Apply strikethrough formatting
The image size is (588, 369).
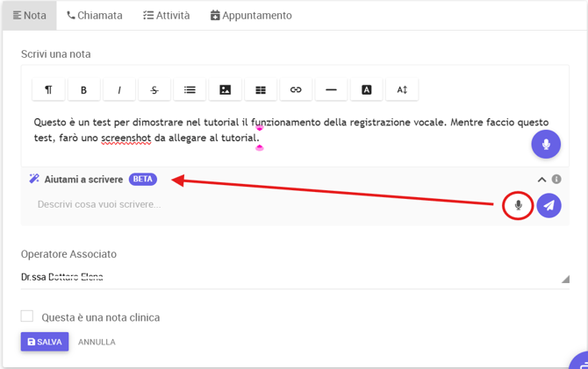tap(154, 89)
